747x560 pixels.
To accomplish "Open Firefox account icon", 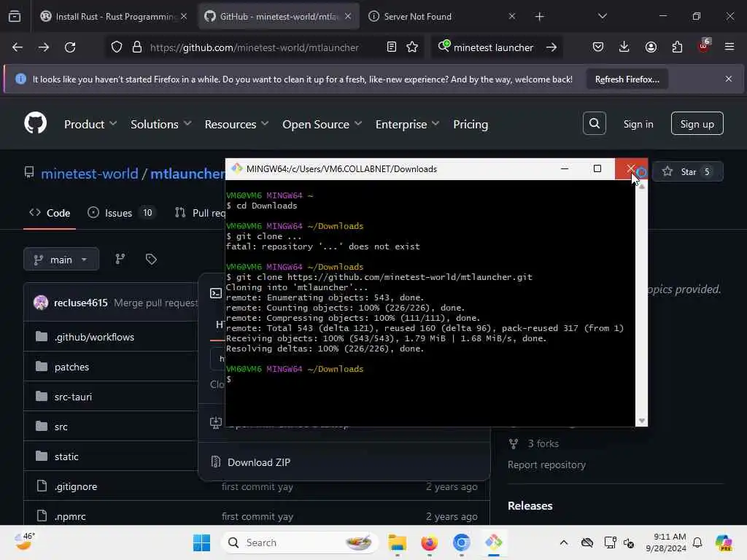I will point(651,47).
